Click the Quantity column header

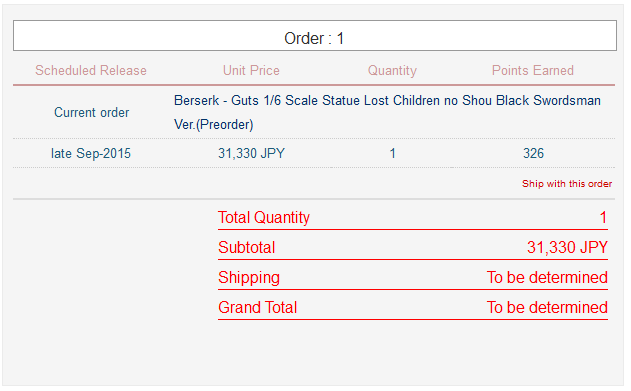[392, 70]
